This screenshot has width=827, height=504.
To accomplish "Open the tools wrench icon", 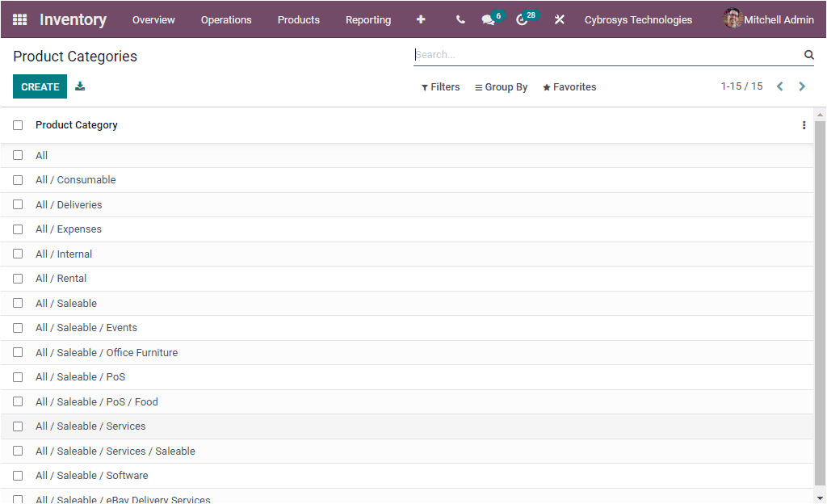I will pos(560,19).
